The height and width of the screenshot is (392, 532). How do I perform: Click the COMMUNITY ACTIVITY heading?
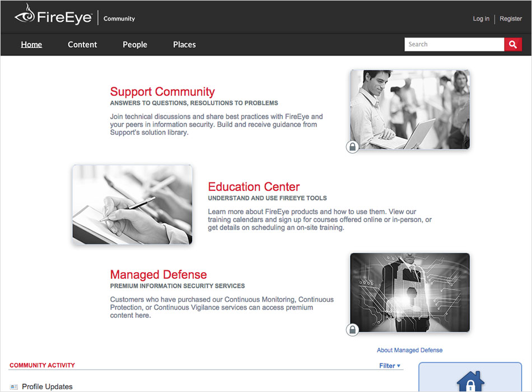(42, 365)
